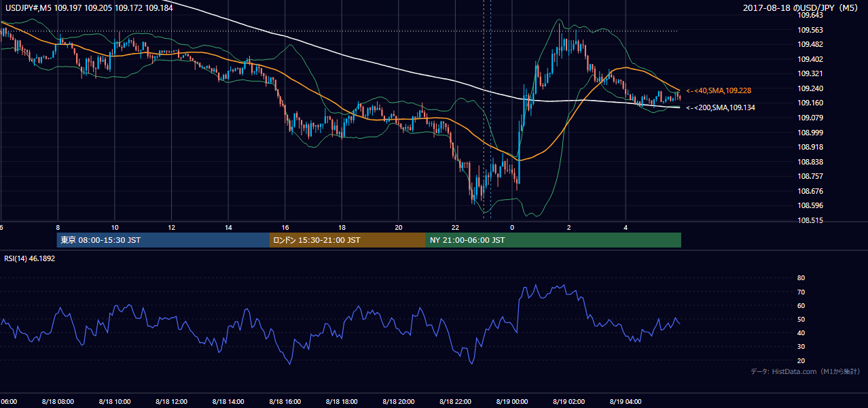
Task: Click RSI axis level 80
Action: (801, 278)
